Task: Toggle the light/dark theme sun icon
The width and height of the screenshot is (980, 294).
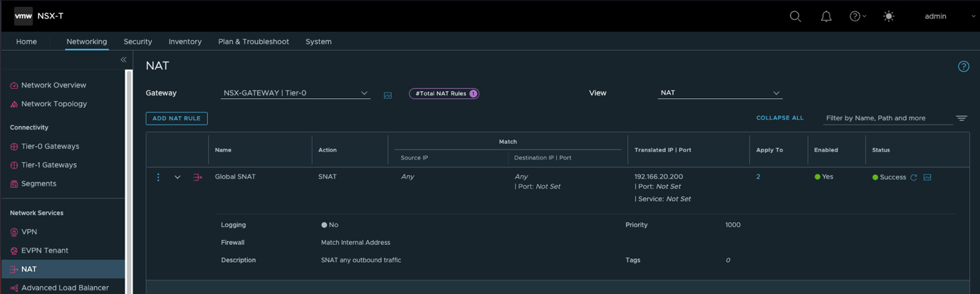Action: pos(889,16)
